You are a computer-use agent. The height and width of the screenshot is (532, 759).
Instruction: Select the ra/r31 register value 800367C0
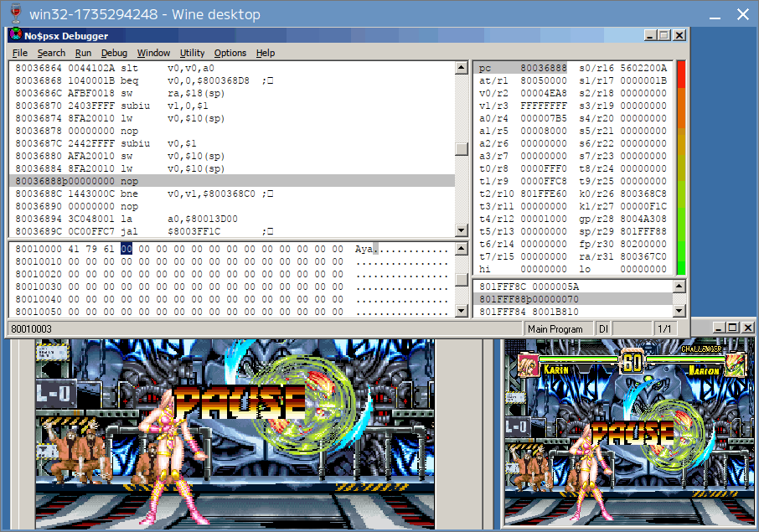click(x=643, y=256)
